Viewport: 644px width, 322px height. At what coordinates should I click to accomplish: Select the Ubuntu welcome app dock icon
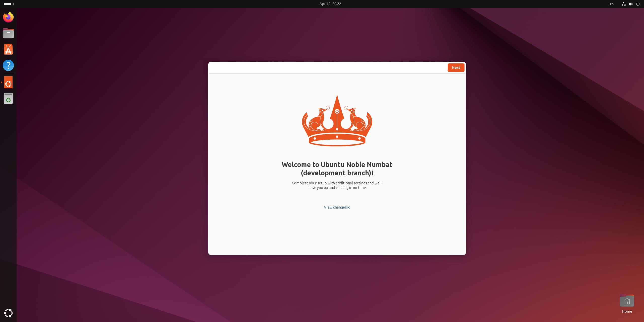point(8,83)
